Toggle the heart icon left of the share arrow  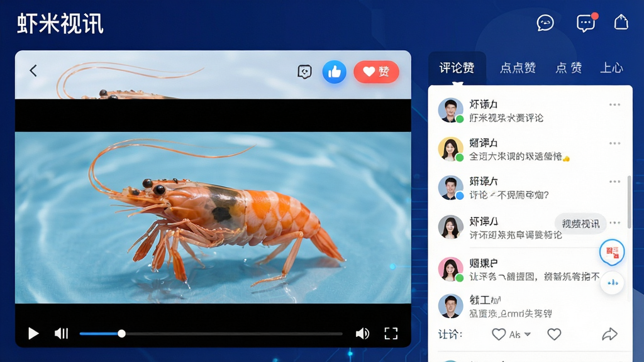point(554,334)
